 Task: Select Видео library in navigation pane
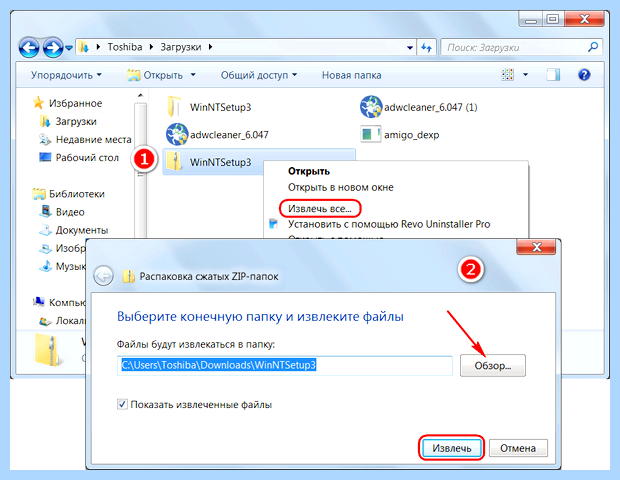tap(62, 212)
